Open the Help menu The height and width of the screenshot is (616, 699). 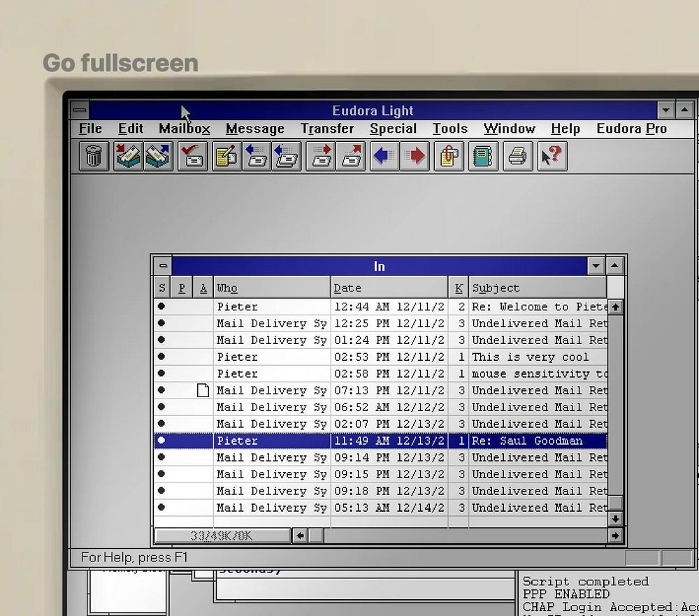pyautogui.click(x=565, y=129)
